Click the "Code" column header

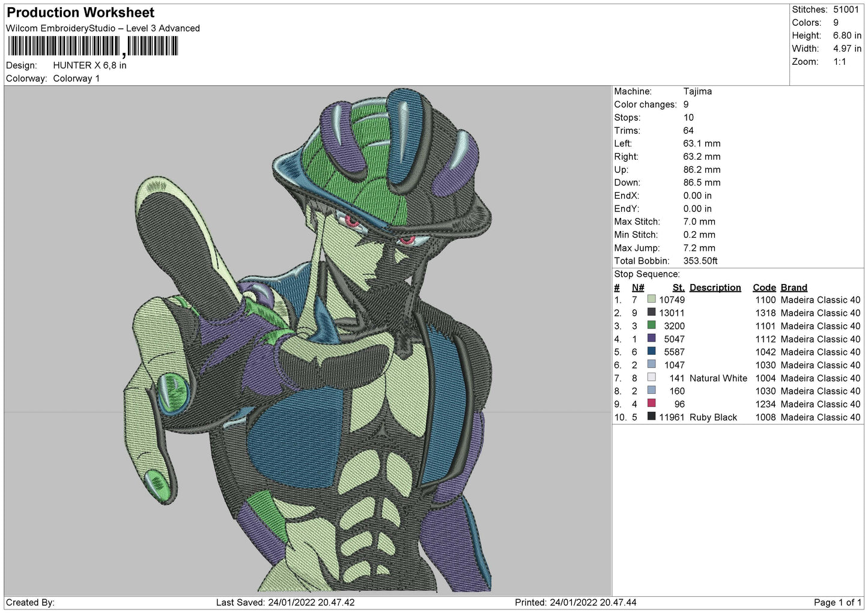[x=765, y=288]
